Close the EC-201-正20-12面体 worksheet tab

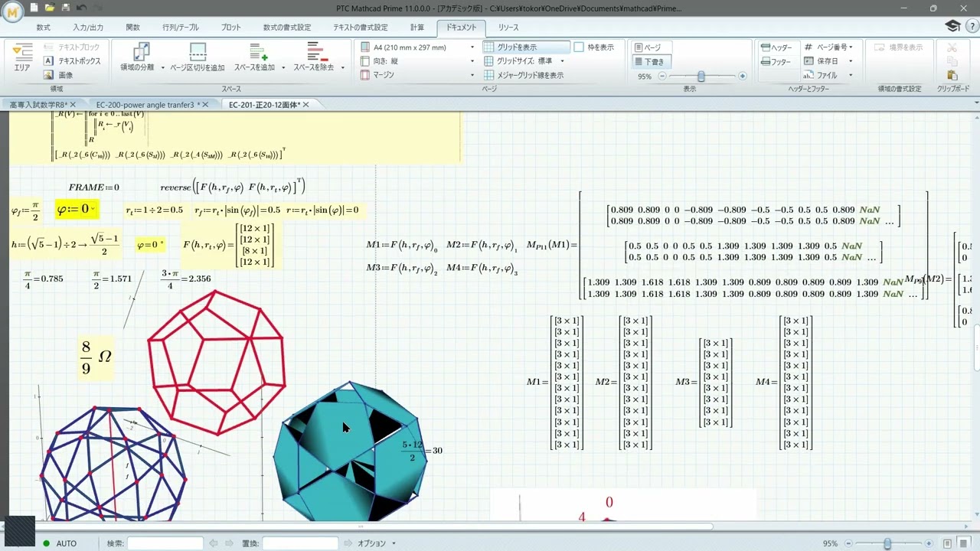[x=306, y=105]
